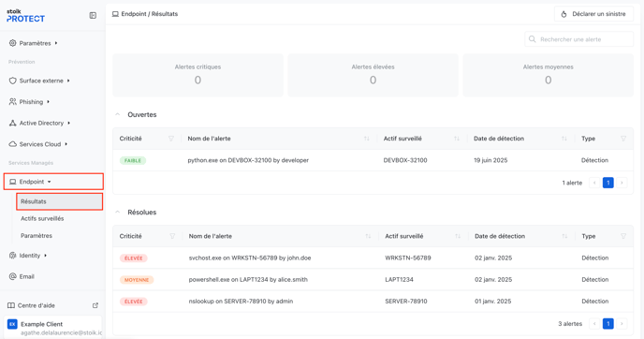Image resolution: width=644 pixels, height=339 pixels.
Task: Filter resolved alerts by Type funnel icon
Action: click(x=623, y=236)
